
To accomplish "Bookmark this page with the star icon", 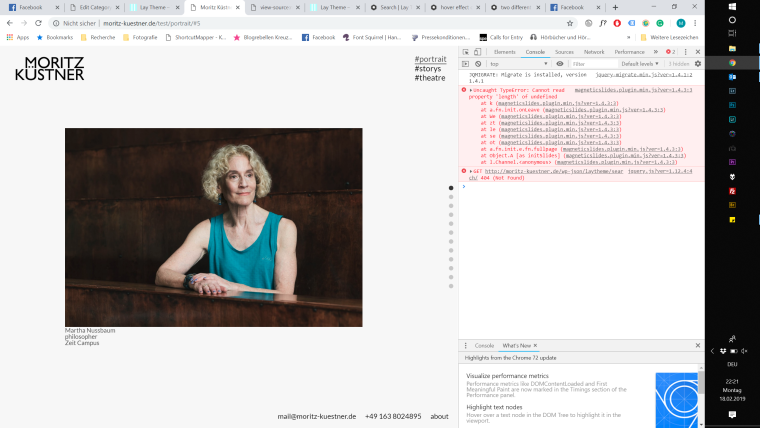I will pyautogui.click(x=570, y=22).
